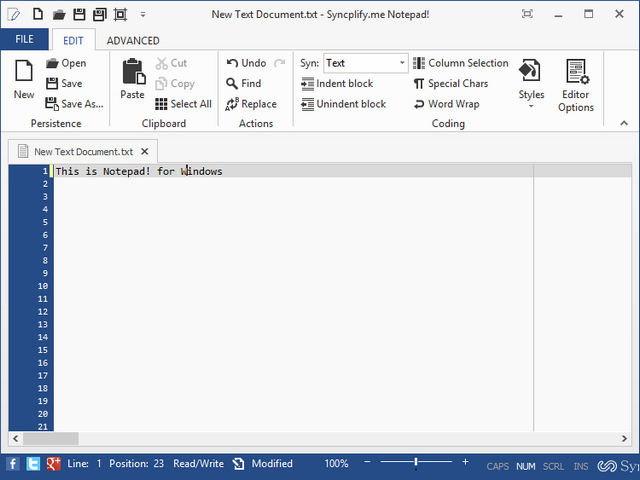Image resolution: width=640 pixels, height=480 pixels.
Task: Open the quick access toolbar customize arrow
Action: point(143,15)
